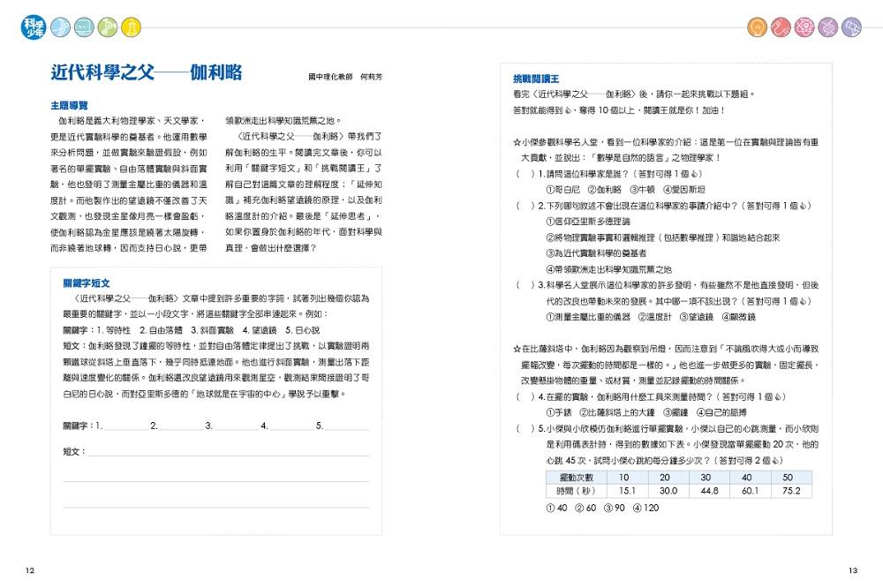Click the lavender telescope icon
883x588 pixels.
(x=851, y=27)
